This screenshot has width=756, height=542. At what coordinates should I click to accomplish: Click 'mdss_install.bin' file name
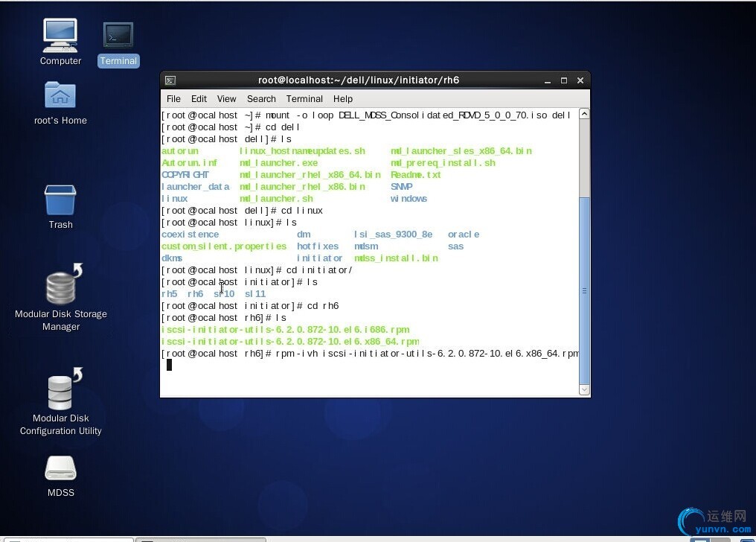point(397,258)
